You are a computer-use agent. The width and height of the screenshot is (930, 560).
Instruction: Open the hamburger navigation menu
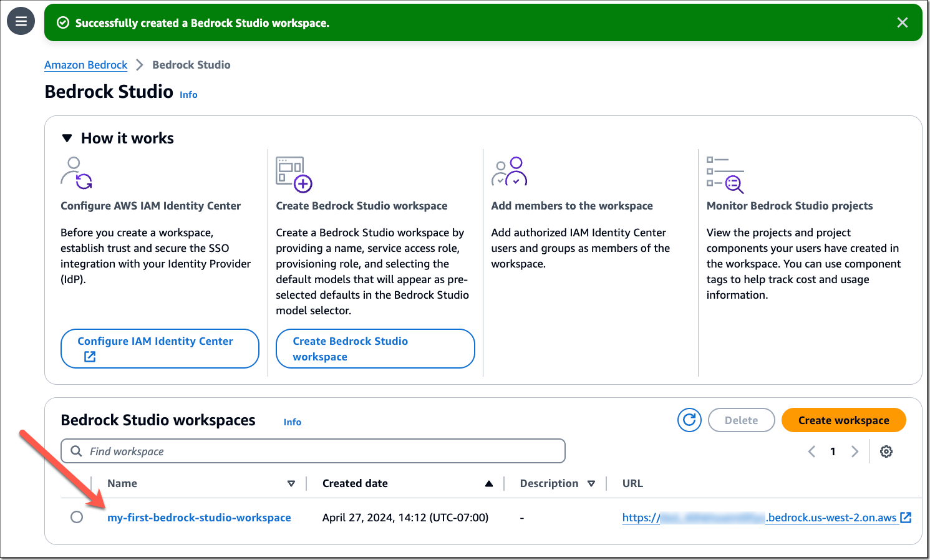[21, 21]
